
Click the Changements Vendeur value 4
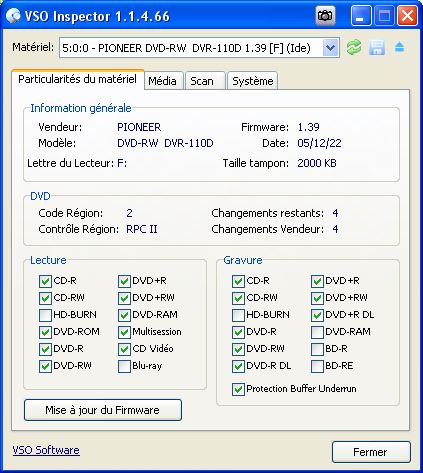click(x=335, y=229)
